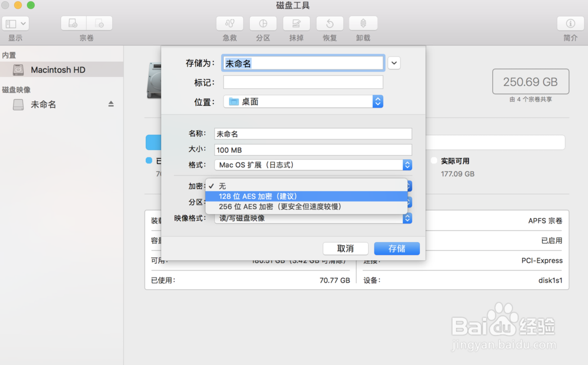Click the 177.09 GB value
The height and width of the screenshot is (365, 588).
tap(457, 174)
